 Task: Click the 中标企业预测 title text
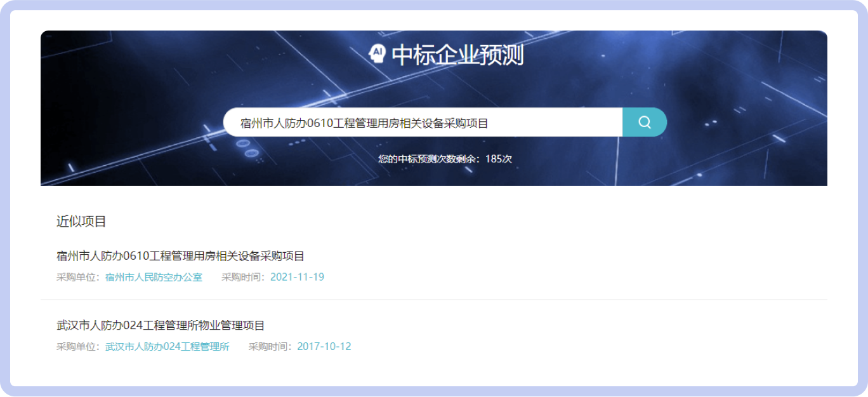coord(457,55)
